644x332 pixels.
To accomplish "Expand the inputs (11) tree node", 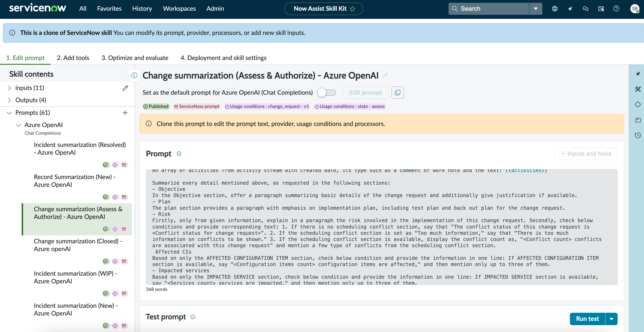I will pos(9,88).
